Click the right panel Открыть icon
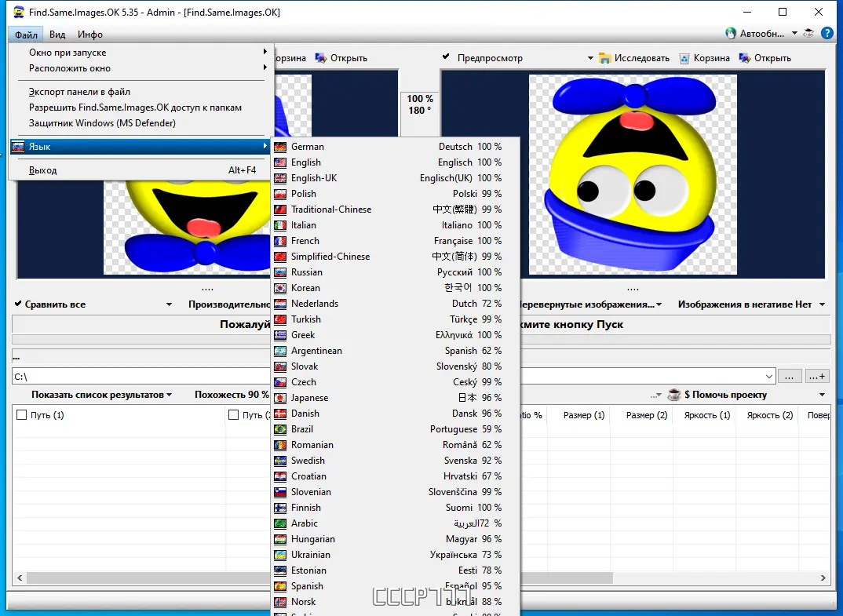The image size is (843, 616). (x=745, y=58)
